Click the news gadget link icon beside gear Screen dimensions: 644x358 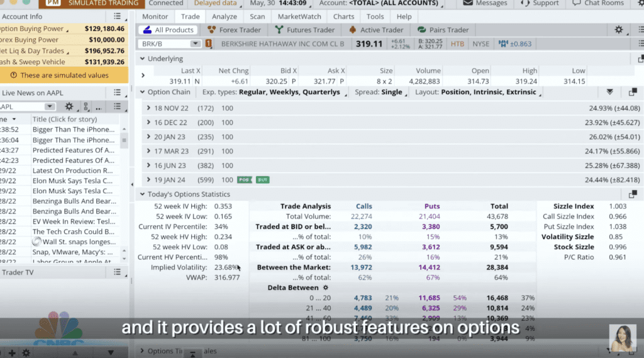[x=86, y=106]
